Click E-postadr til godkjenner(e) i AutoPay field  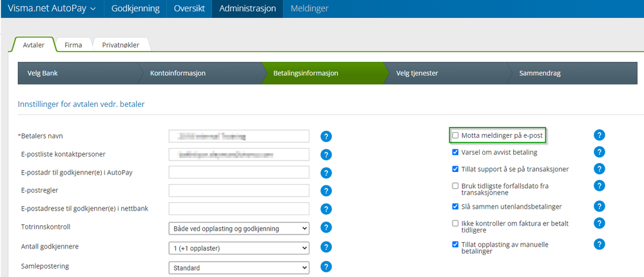239,173
